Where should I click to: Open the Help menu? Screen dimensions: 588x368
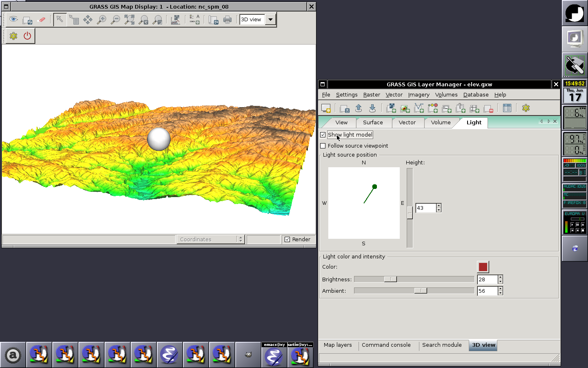[x=500, y=94]
